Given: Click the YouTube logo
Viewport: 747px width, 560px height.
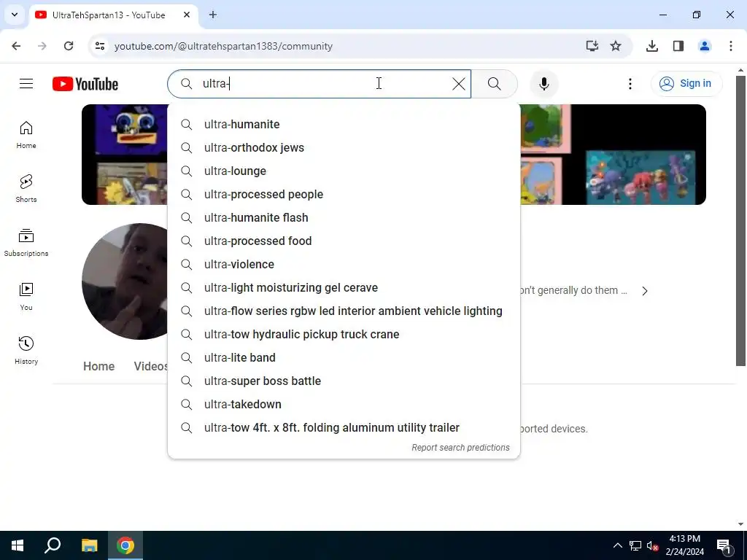Looking at the screenshot, I should (x=85, y=84).
